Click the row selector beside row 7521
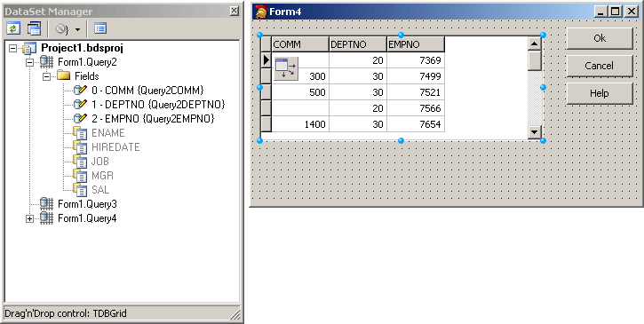The image size is (644, 324). [x=266, y=92]
